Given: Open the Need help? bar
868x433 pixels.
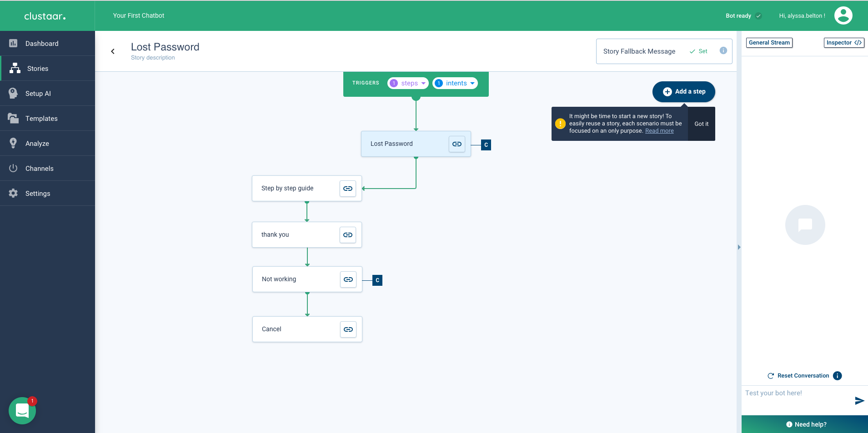Looking at the screenshot, I should click(805, 424).
